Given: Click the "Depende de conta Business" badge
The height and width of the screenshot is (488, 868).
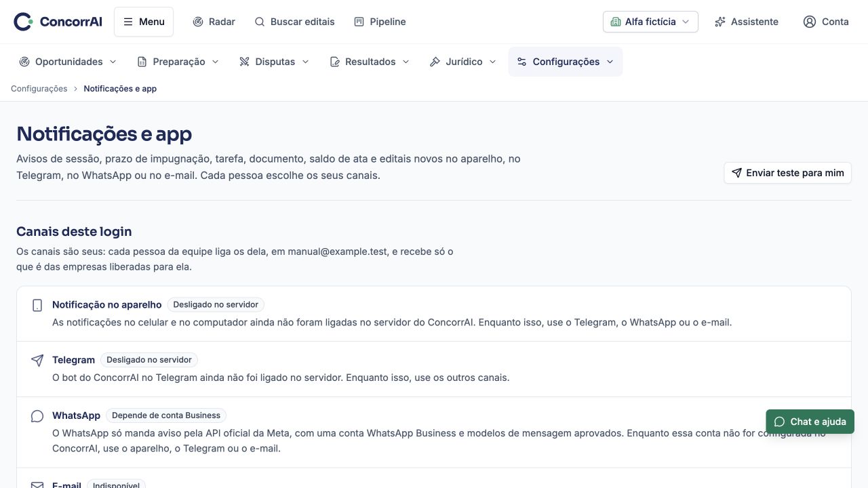Looking at the screenshot, I should click(166, 415).
